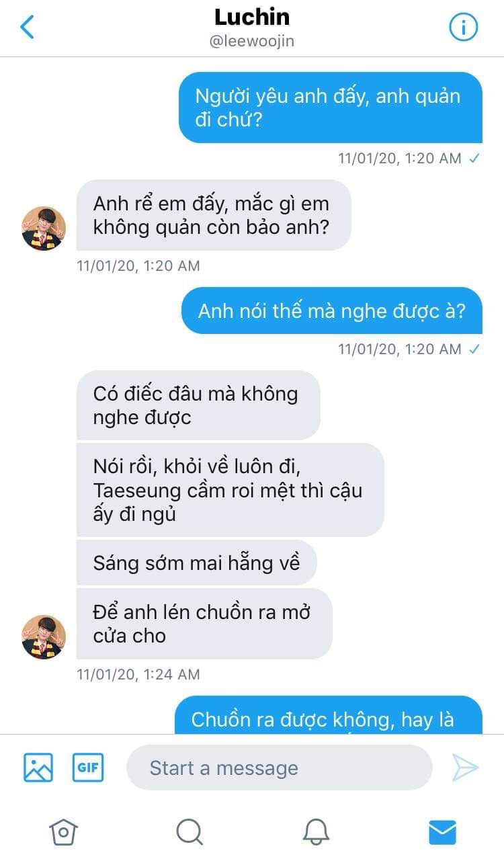This screenshot has width=504, height=867.
Task: Open conversation info circle icon
Action: pos(463,27)
